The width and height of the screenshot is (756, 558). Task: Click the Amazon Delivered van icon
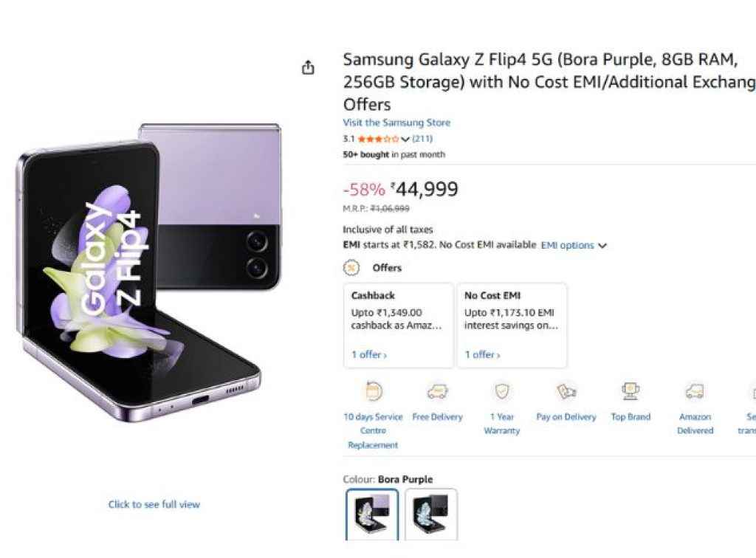point(694,393)
